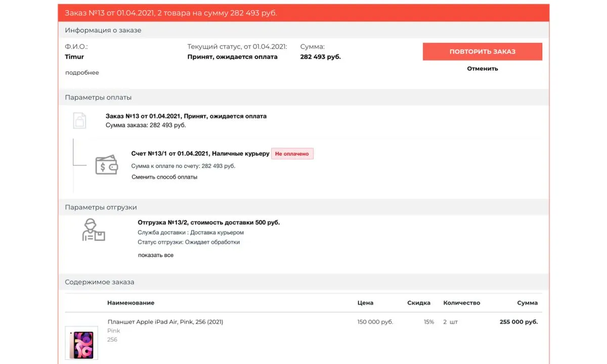
Task: Click the Цена column header
Action: click(365, 303)
